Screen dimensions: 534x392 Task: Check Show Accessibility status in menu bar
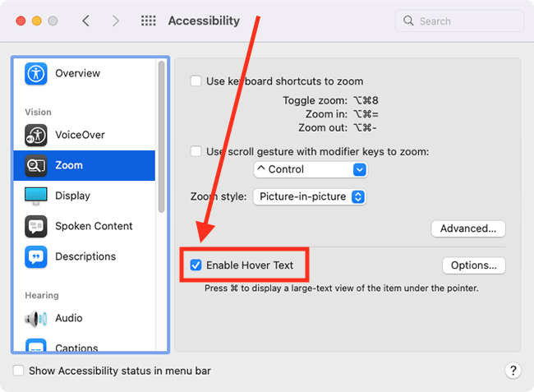click(x=18, y=371)
